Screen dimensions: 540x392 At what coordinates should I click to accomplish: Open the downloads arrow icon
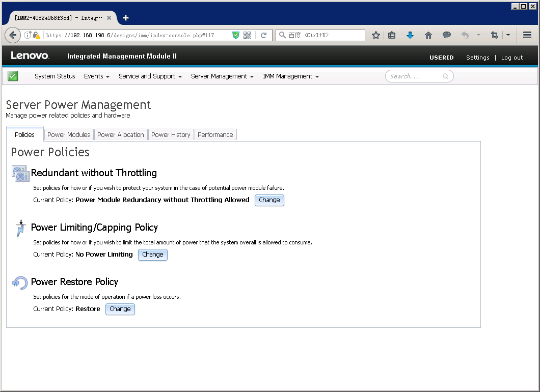pos(410,35)
